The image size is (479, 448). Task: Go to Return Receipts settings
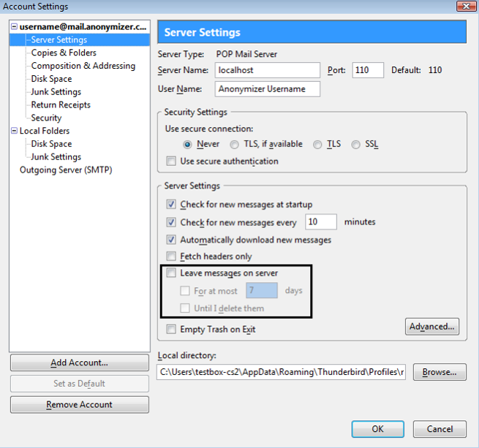[x=61, y=105]
